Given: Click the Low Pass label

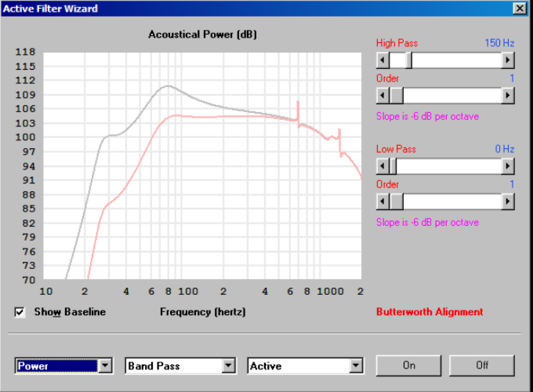Looking at the screenshot, I should click(x=396, y=149).
